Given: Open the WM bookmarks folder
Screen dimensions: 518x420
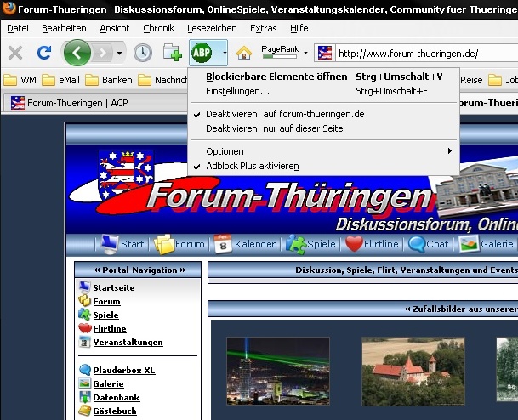Looking at the screenshot, I should tap(20, 80).
